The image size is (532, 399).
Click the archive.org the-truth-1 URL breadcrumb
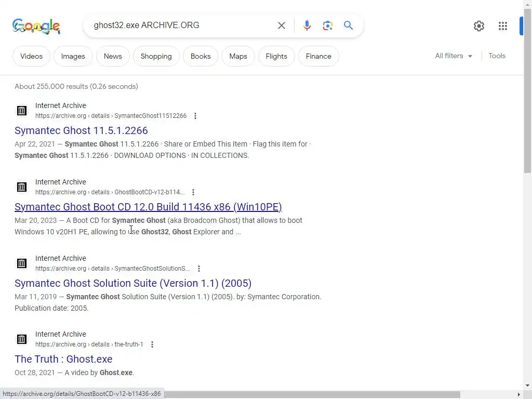[89, 344]
